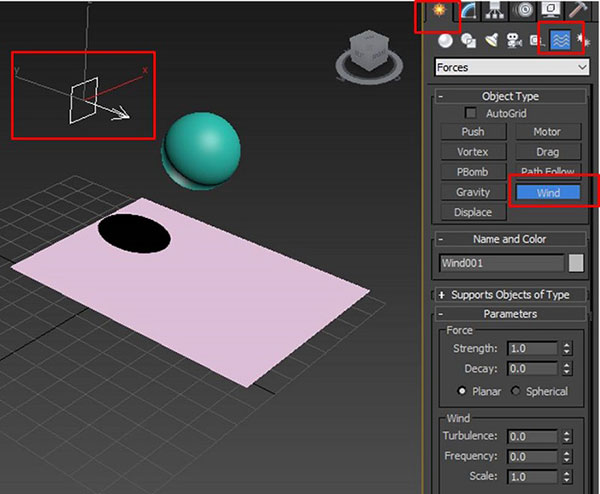Click the Wind object type button

[547, 192]
